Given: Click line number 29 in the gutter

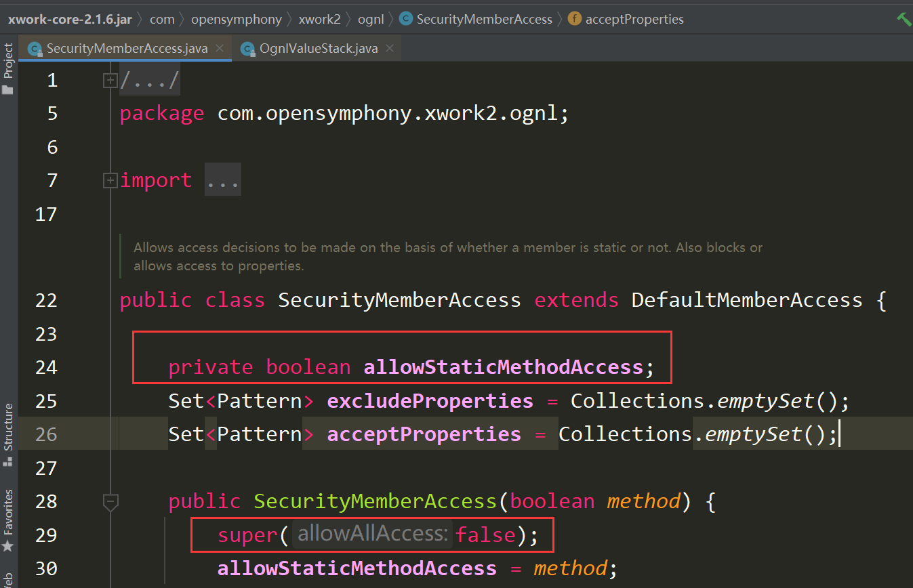Looking at the screenshot, I should point(46,535).
